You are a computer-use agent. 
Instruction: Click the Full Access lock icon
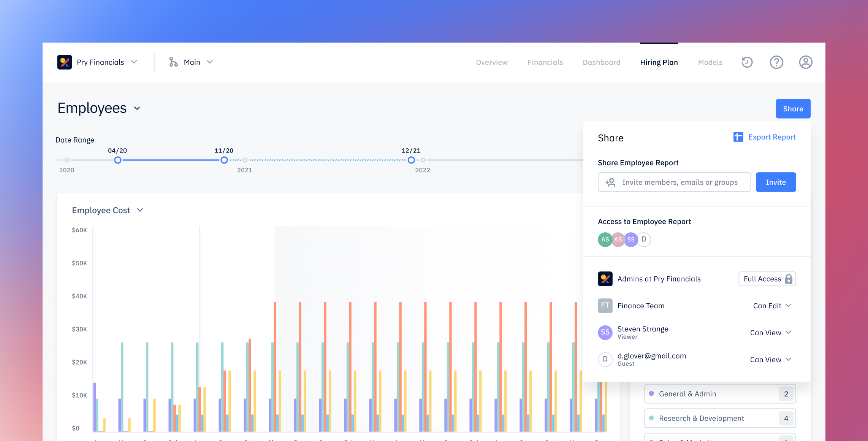tap(789, 279)
